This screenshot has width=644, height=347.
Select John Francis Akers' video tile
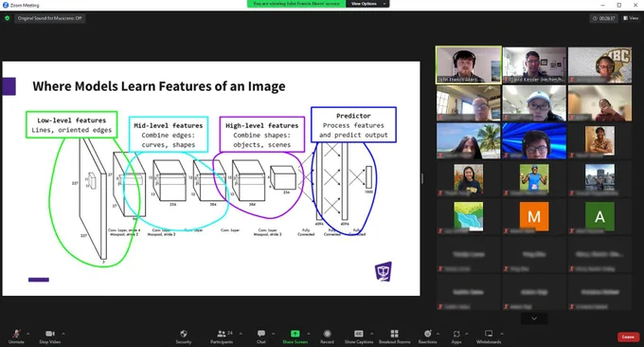coord(469,65)
